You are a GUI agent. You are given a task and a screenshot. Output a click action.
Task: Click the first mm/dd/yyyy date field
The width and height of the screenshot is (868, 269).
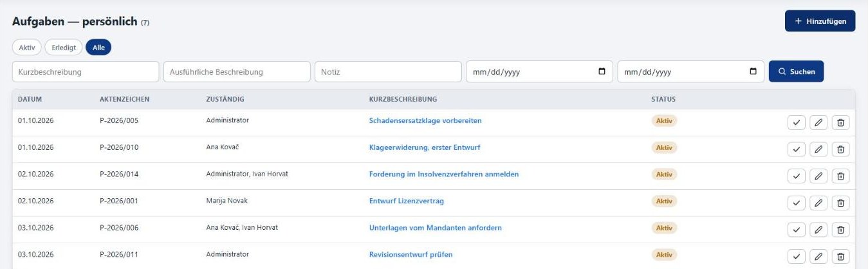[539, 71]
